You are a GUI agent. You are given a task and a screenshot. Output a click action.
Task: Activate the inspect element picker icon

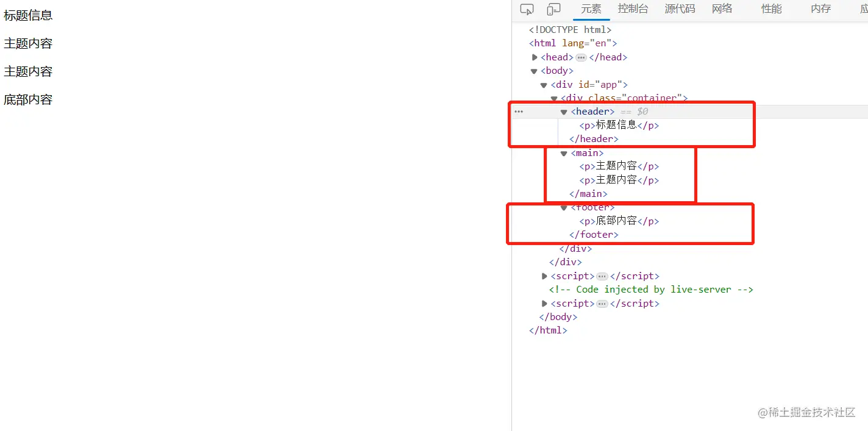(x=527, y=9)
